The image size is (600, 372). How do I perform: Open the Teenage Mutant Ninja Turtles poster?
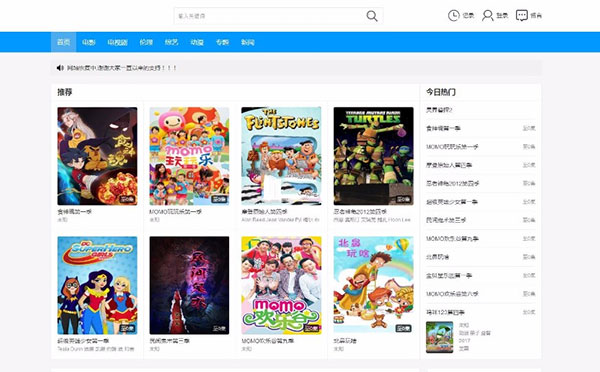coord(373,156)
